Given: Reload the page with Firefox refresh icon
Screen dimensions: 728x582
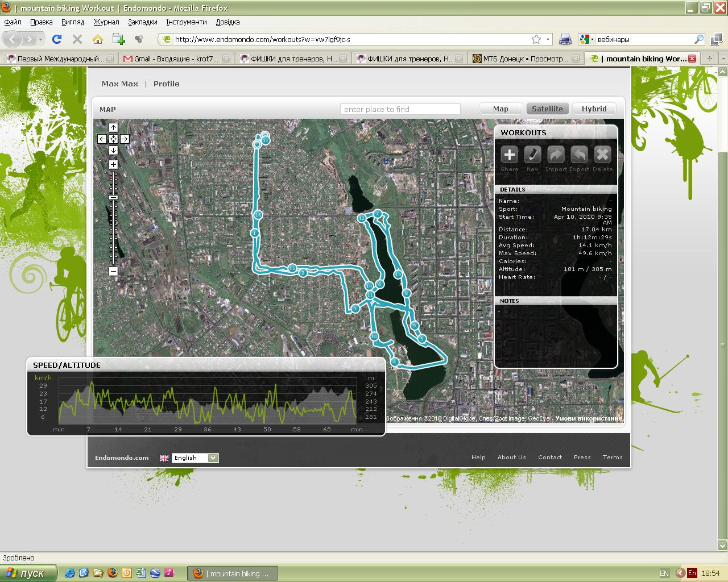Looking at the screenshot, I should click(x=56, y=39).
